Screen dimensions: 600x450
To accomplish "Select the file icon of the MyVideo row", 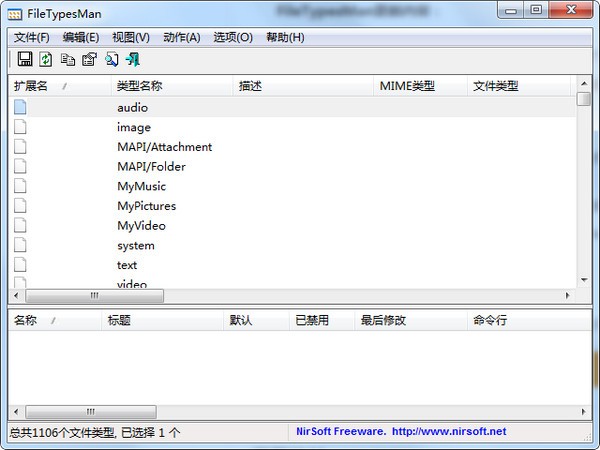I will click(x=20, y=225).
